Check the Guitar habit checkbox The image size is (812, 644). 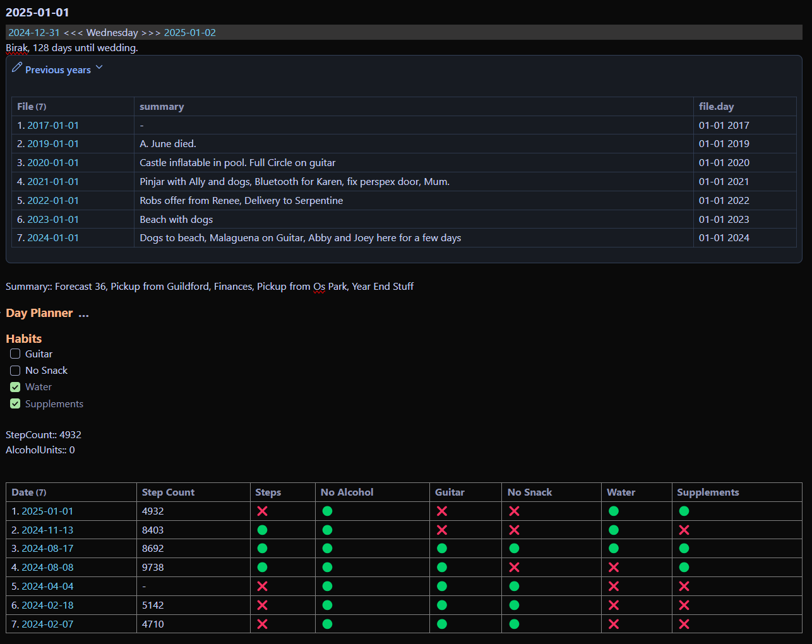click(x=15, y=354)
